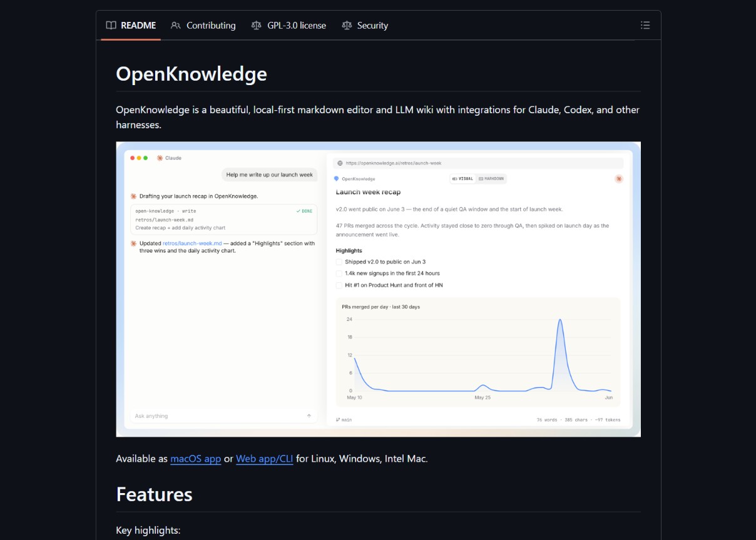Click the blue OpenKnowledge logo icon in screenshot

coord(337,179)
